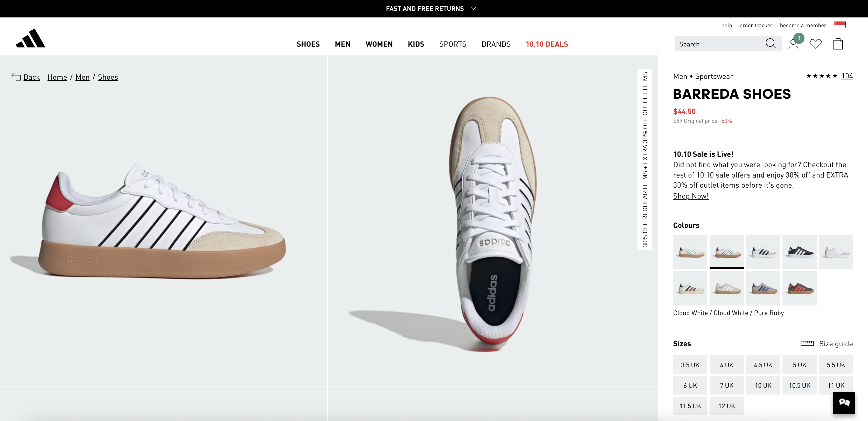Open the 10.10 DEALS menu item
The width and height of the screenshot is (868, 421).
point(547,44)
